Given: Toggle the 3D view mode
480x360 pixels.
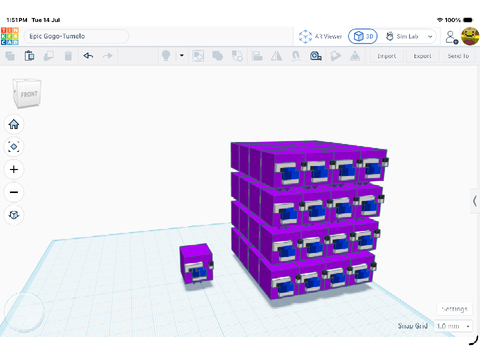Looking at the screenshot, I should pyautogui.click(x=363, y=36).
